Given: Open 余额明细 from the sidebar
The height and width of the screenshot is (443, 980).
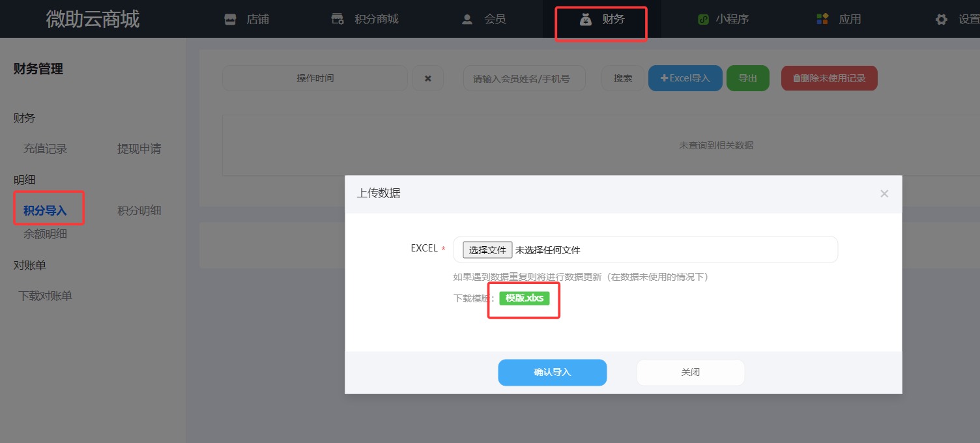Looking at the screenshot, I should [x=45, y=234].
